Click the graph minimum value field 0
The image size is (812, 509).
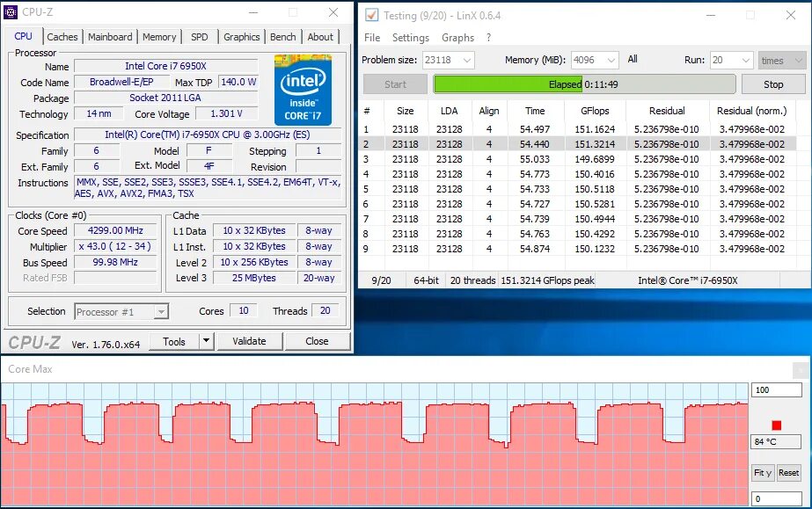pos(776,498)
